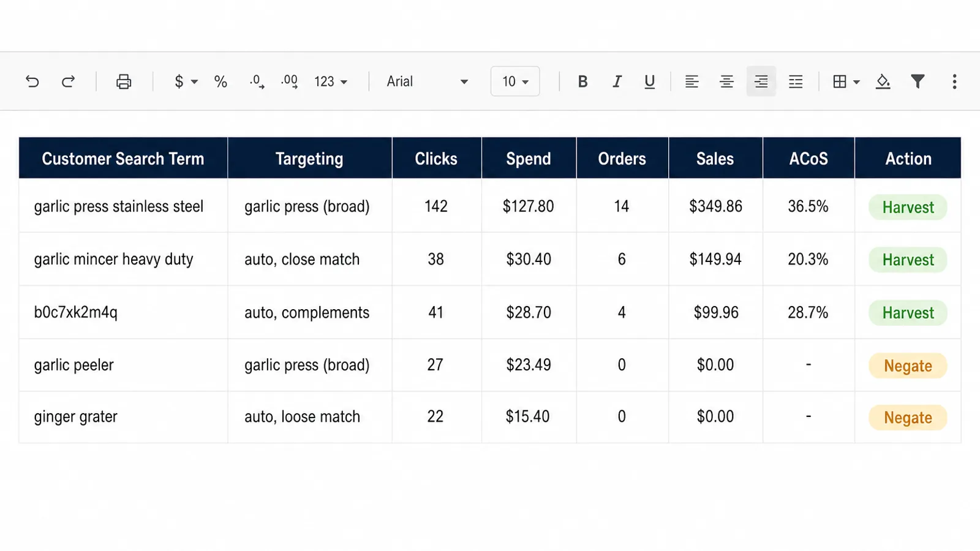Select the $99.96 sales cell

(715, 312)
